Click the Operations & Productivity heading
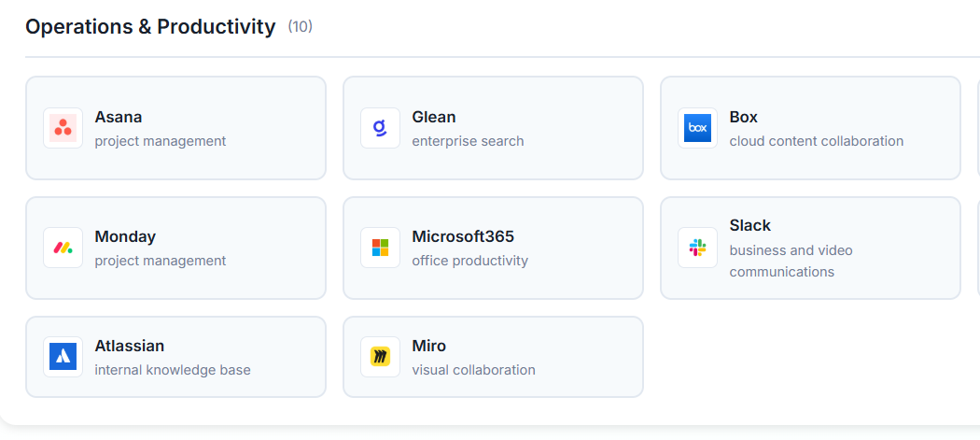This screenshot has height=440, width=980. [x=150, y=27]
